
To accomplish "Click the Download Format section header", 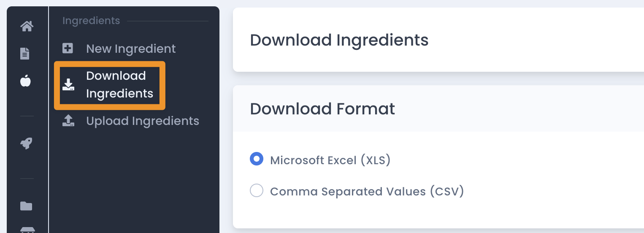I will 322,109.
